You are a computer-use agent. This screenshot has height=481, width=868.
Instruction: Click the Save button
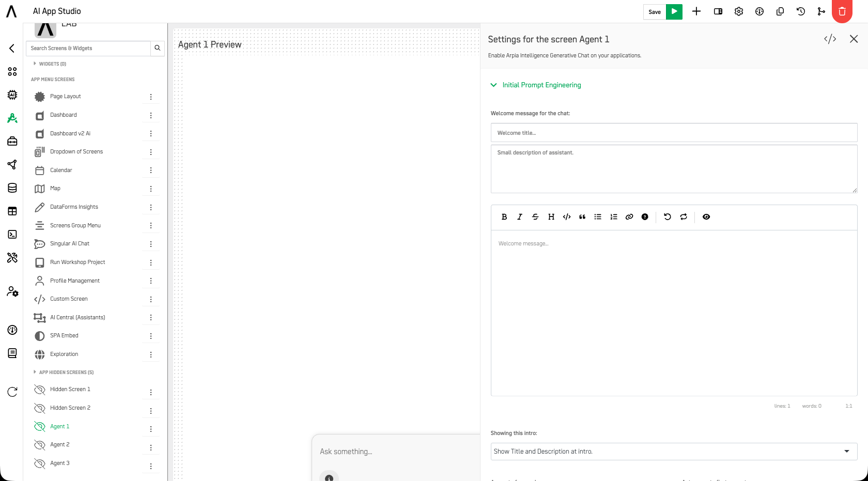point(655,12)
